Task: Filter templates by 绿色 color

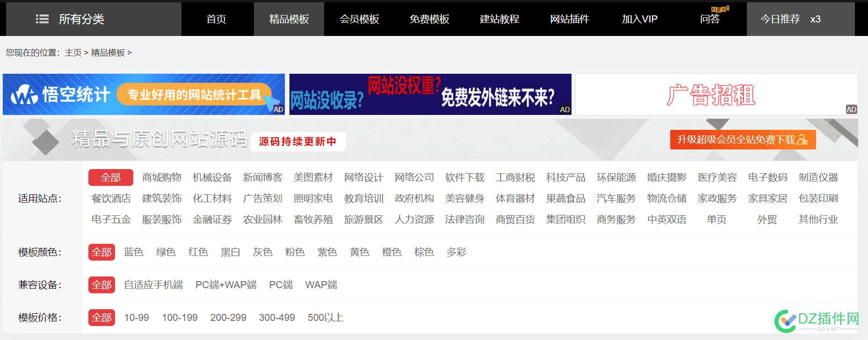Action: (166, 252)
